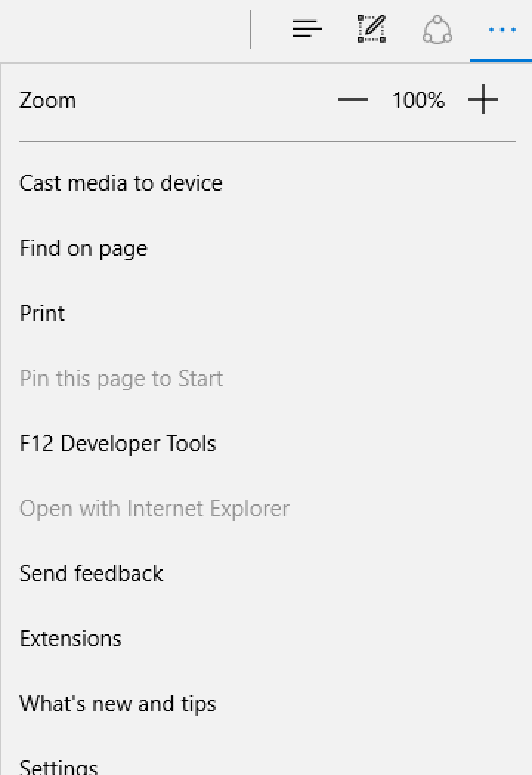Launch F12 Developer Tools
This screenshot has height=775, width=532.
pyautogui.click(x=267, y=444)
